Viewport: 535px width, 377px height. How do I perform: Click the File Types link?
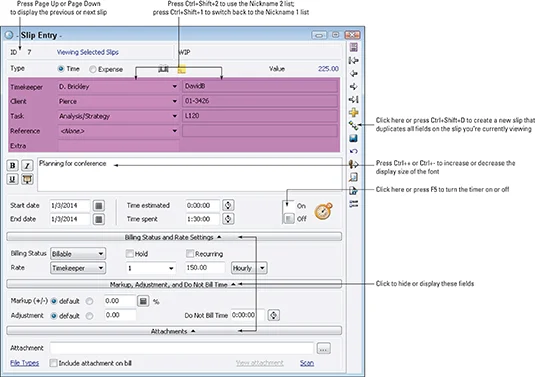tap(25, 363)
